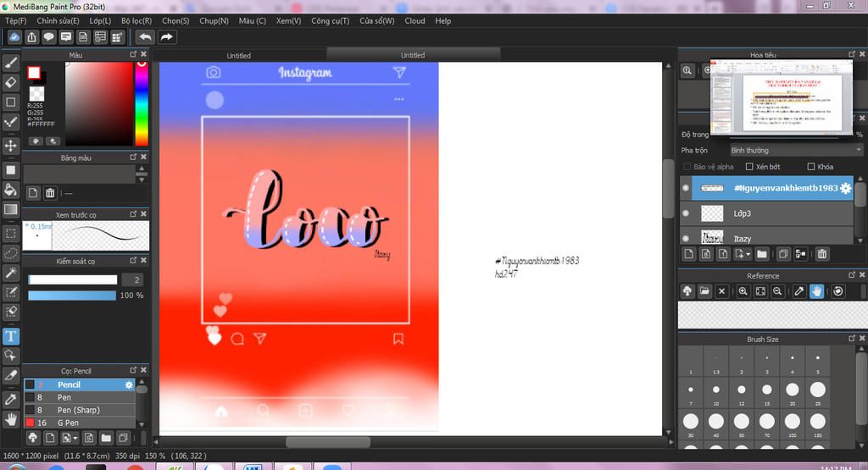Select the Lớp3 layer
Image resolution: width=868 pixels, height=470 pixels.
click(x=767, y=213)
